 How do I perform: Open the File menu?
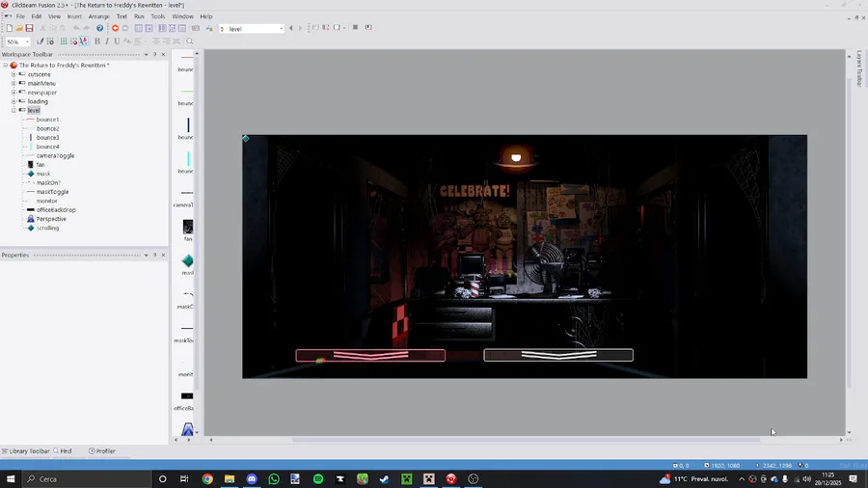pos(20,16)
